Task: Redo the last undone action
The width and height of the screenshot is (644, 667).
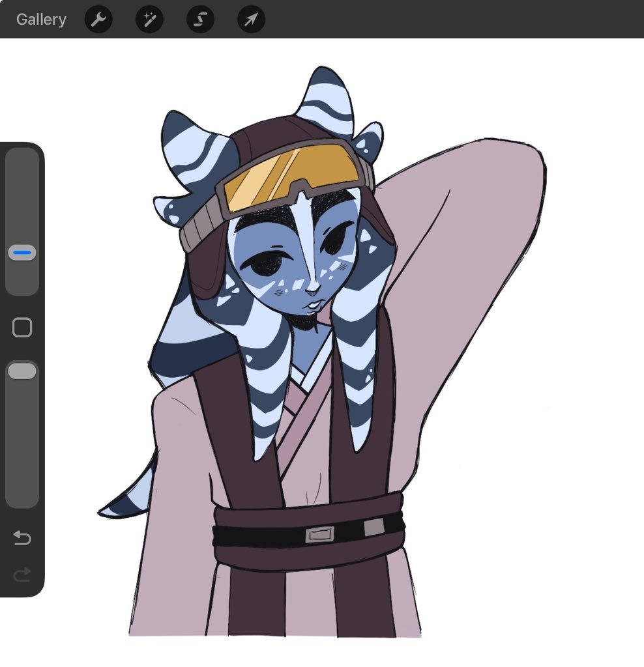Action: point(22,575)
